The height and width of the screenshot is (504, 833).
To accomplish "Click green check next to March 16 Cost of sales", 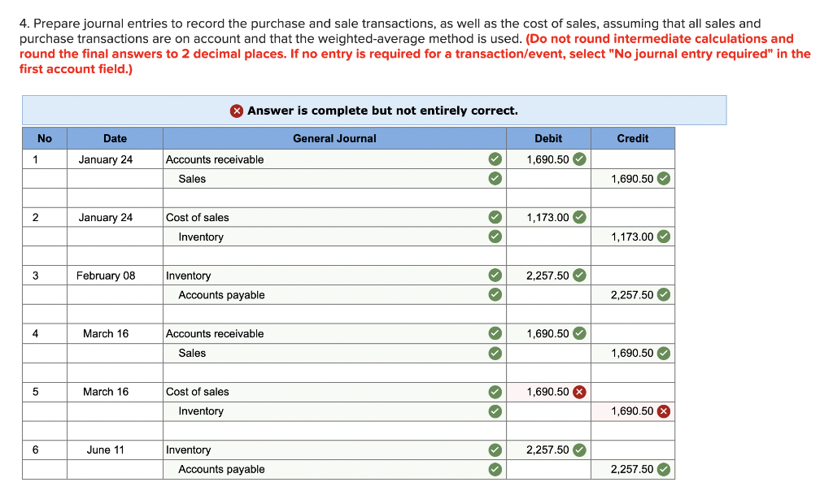I will [495, 392].
